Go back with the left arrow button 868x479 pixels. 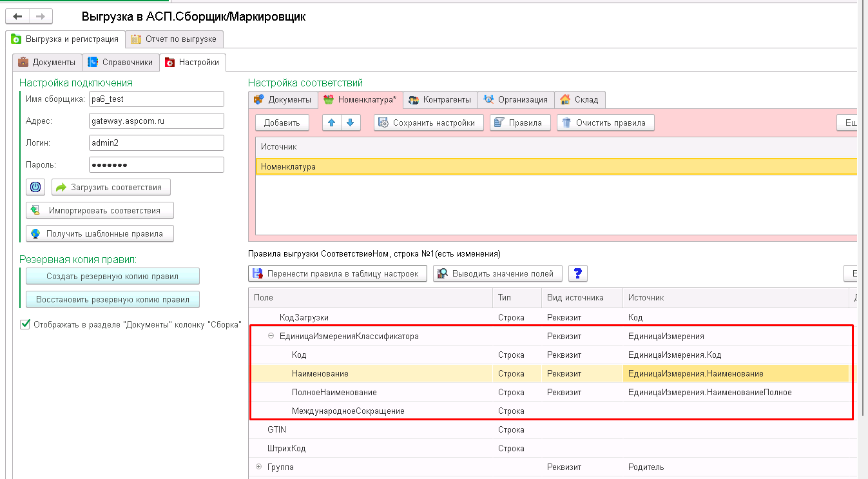coord(17,17)
